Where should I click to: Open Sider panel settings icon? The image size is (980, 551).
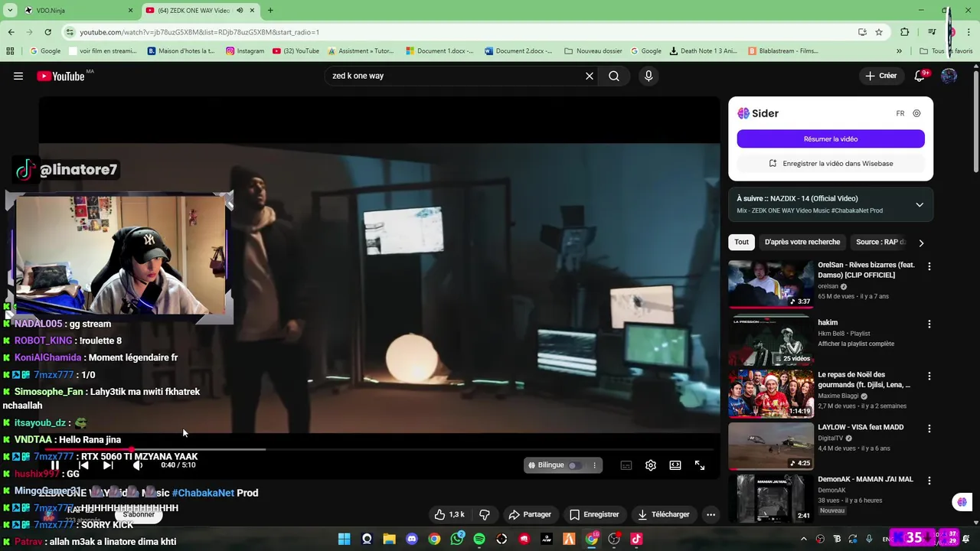(x=916, y=113)
